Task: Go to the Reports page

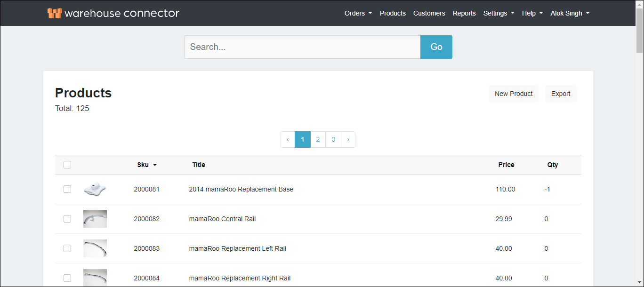Action: [x=464, y=13]
